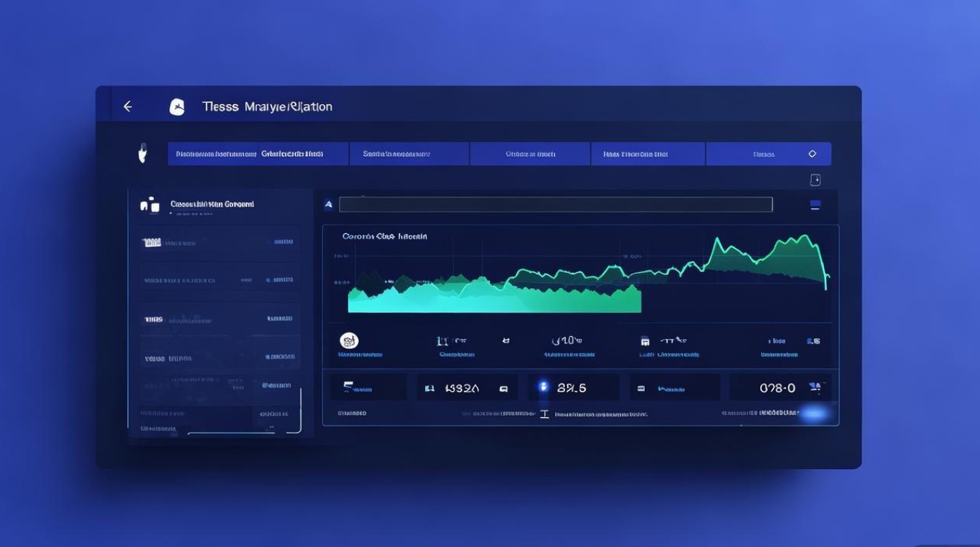Select the first tab in the blue tab bar

pos(249,154)
